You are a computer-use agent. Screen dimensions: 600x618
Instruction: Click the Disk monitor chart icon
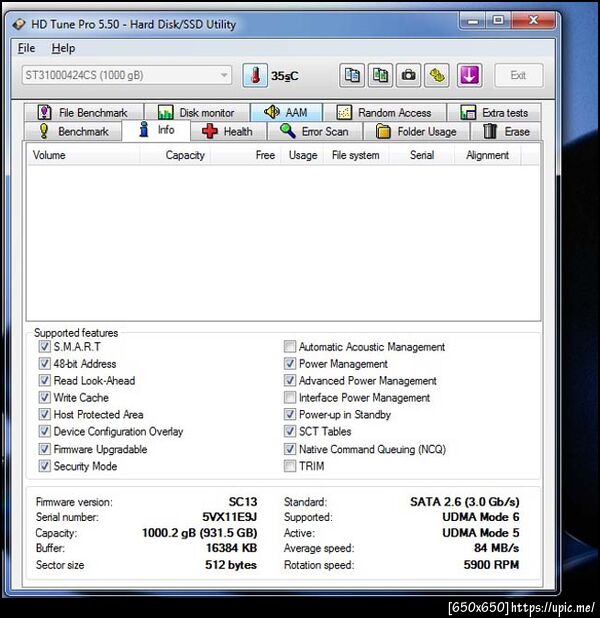[x=166, y=112]
